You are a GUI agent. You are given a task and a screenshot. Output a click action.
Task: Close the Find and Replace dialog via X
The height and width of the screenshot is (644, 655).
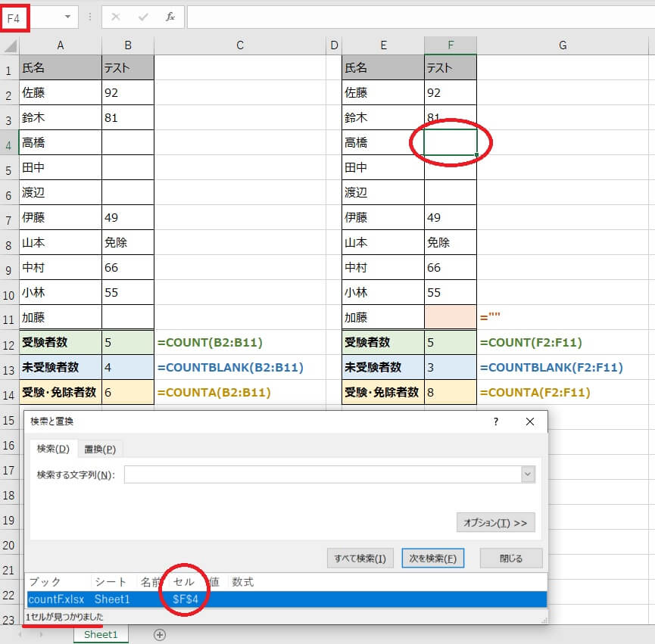(530, 422)
